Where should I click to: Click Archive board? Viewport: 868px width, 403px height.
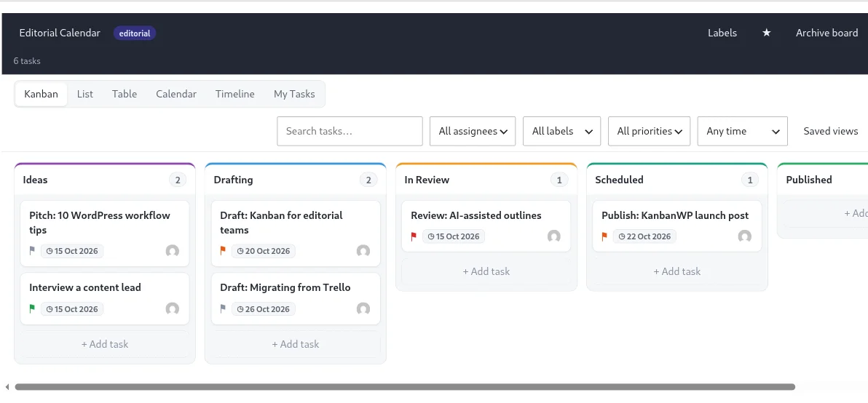827,33
